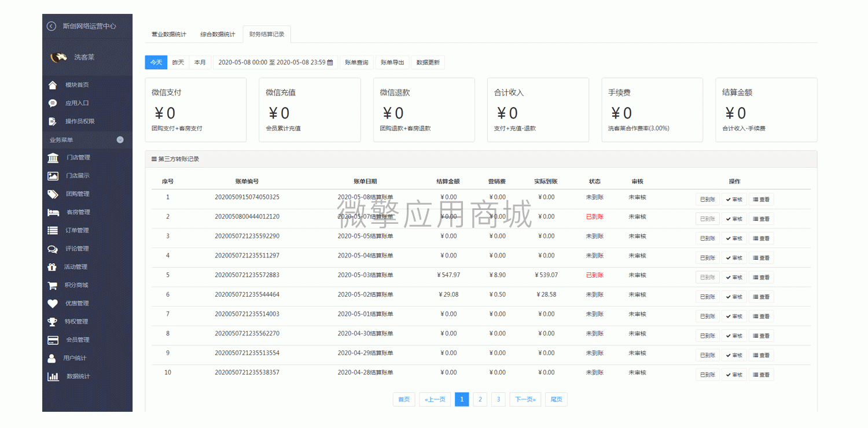The height and width of the screenshot is (428, 868).
Task: Go to 下一页»
Action: [x=525, y=400]
